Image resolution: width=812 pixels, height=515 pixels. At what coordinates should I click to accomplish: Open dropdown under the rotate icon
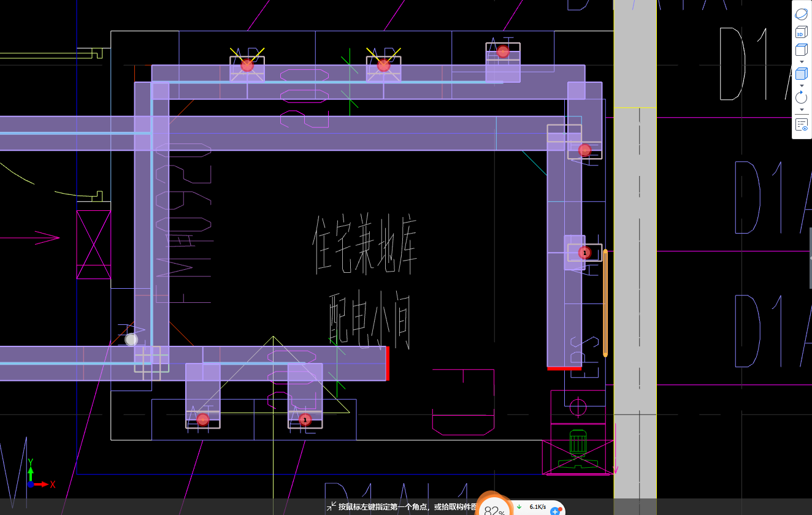(x=801, y=109)
